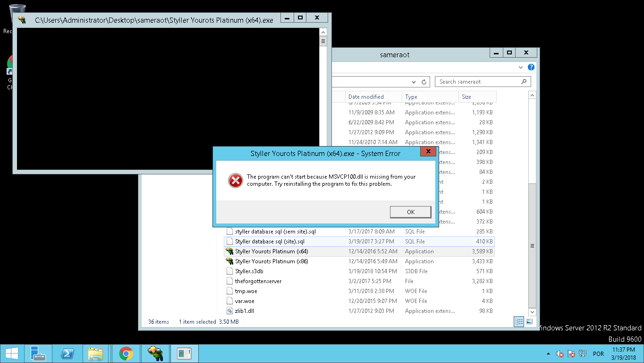Click the network tray icon

pos(583,354)
